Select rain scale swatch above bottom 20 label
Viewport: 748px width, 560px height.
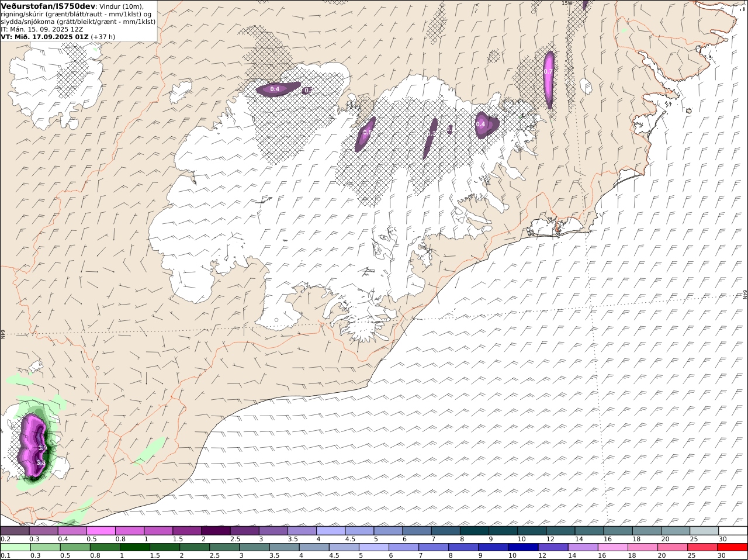(x=672, y=547)
